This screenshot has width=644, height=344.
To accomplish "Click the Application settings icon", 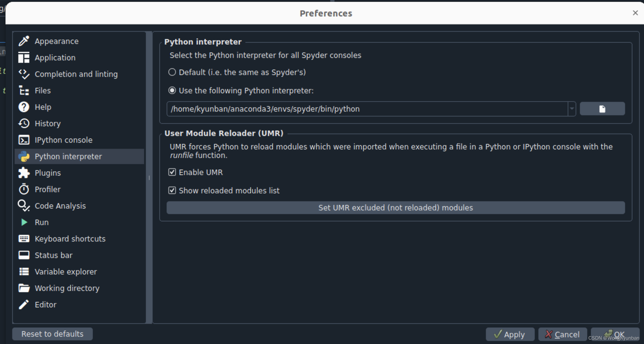I will click(24, 57).
